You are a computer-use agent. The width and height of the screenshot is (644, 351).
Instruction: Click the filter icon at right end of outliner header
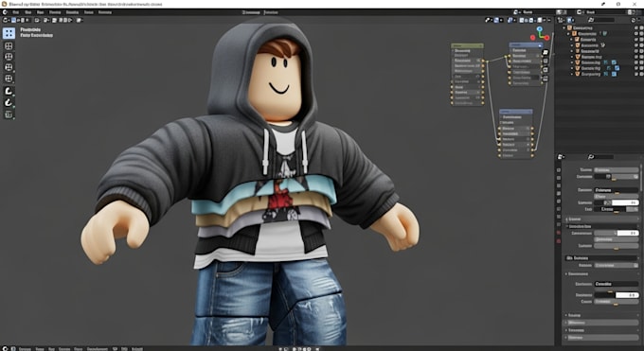(x=633, y=20)
